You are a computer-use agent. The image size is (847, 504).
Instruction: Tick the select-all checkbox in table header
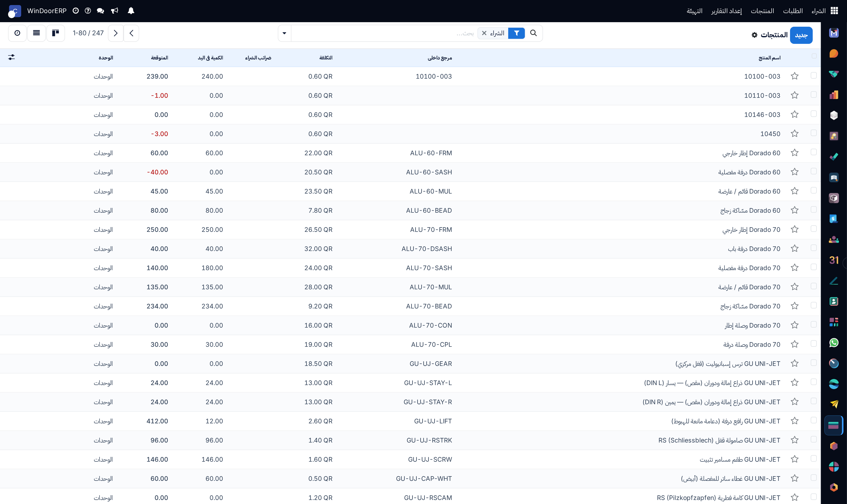pos(814,56)
